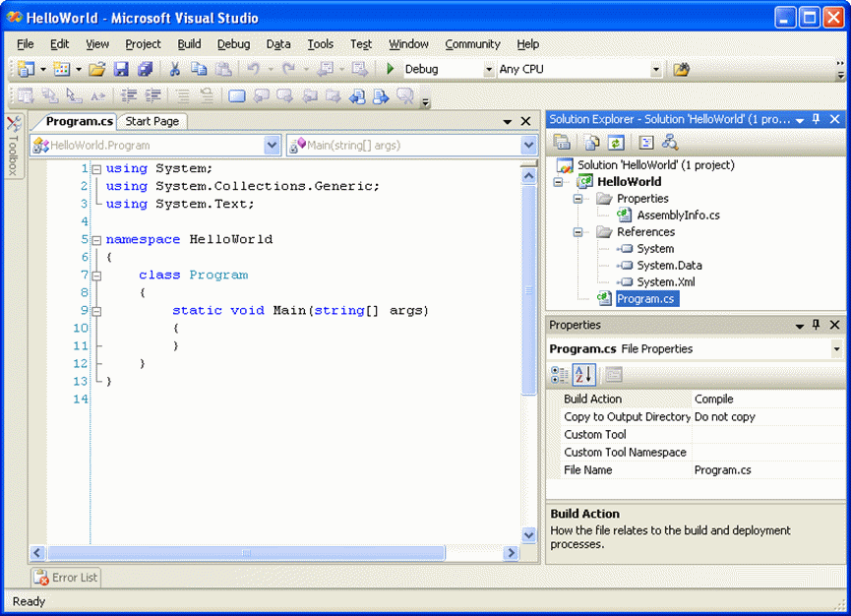Click the Uncomment Selected Lines icon
The height and width of the screenshot is (616, 851).
pos(207,96)
